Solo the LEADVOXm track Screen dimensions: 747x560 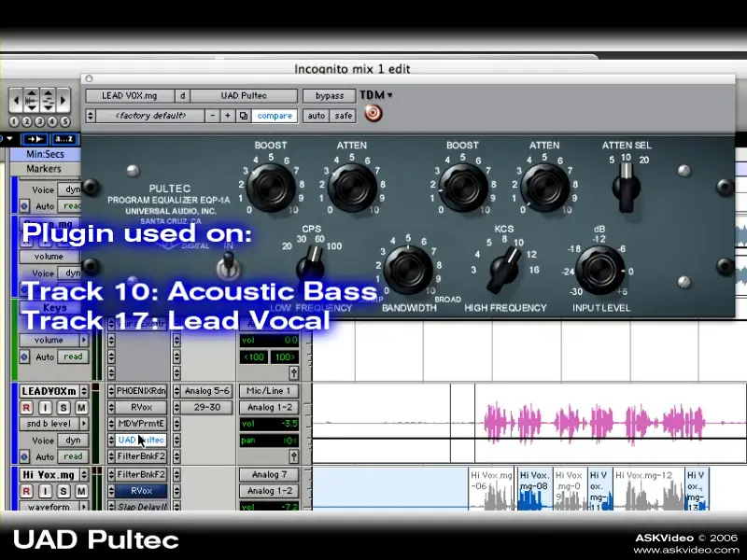pyautogui.click(x=63, y=408)
